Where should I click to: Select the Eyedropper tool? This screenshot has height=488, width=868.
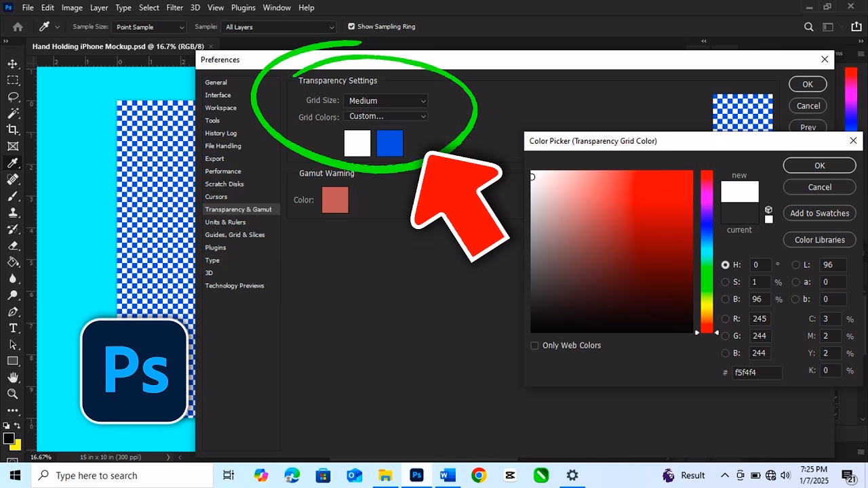(12, 163)
